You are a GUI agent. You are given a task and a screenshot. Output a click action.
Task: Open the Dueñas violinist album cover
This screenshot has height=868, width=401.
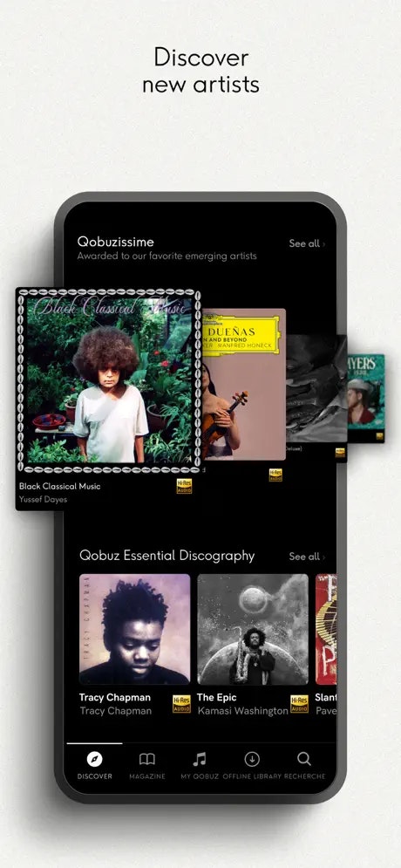click(243, 384)
